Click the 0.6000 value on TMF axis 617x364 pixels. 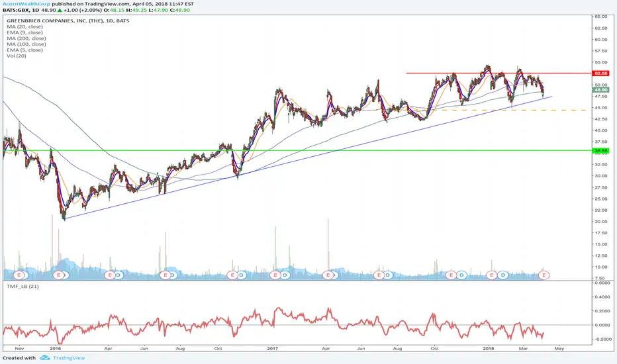point(602,283)
